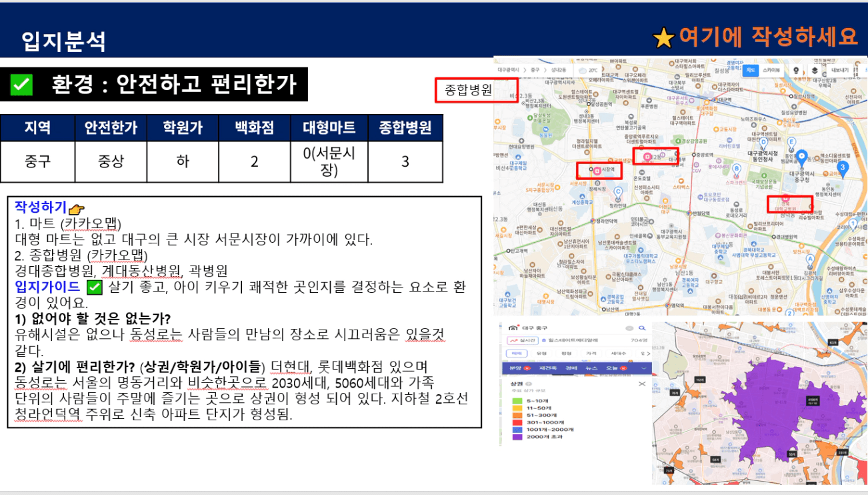Click the help icon next to 상권

[529, 384]
